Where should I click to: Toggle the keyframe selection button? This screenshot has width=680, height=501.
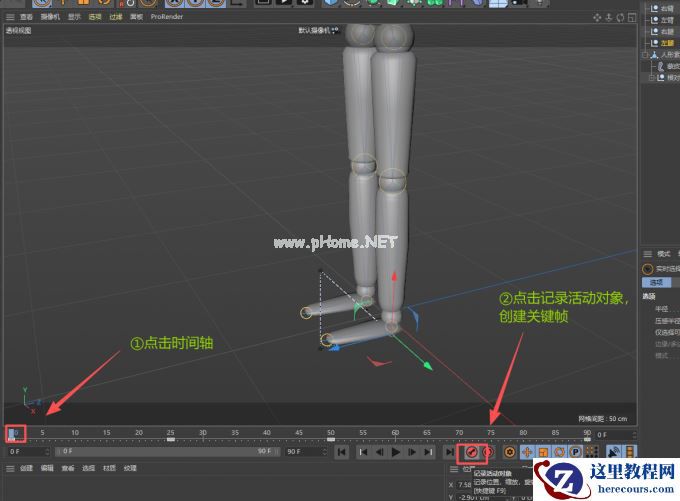click(510, 452)
